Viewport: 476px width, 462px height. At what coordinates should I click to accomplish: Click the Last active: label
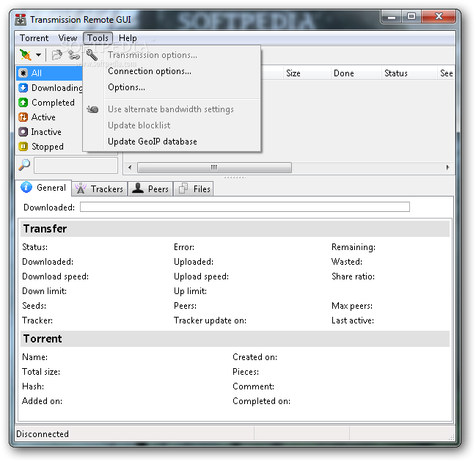[x=353, y=320]
